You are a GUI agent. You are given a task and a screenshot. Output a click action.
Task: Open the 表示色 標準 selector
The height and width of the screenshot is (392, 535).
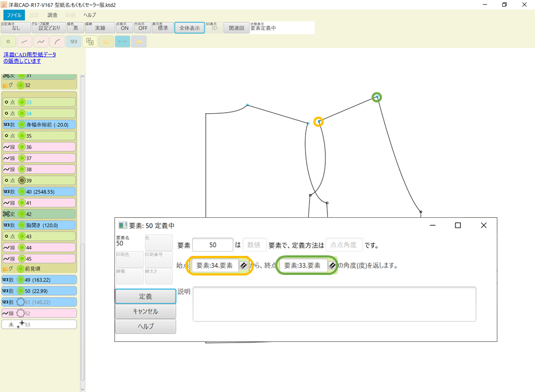162,27
